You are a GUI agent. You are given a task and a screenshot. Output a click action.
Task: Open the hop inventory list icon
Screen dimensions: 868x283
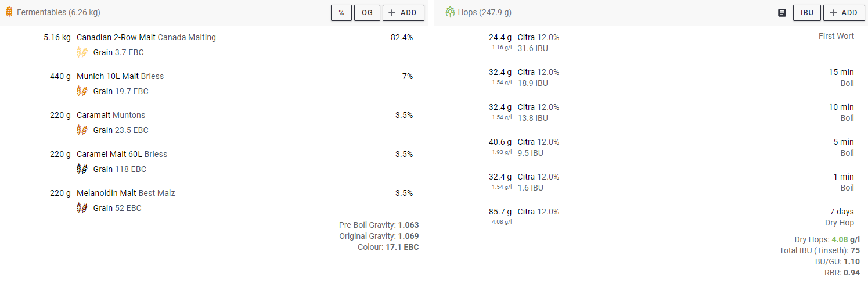coord(782,13)
